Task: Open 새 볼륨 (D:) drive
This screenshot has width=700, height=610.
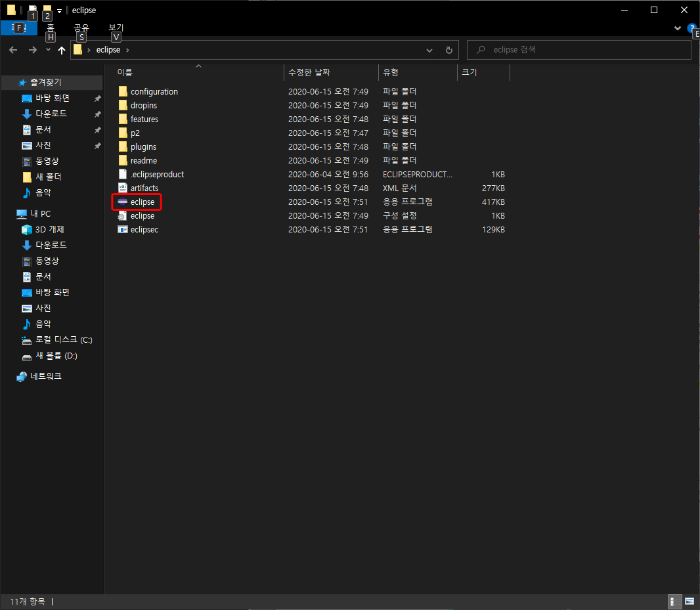Action: [49, 356]
